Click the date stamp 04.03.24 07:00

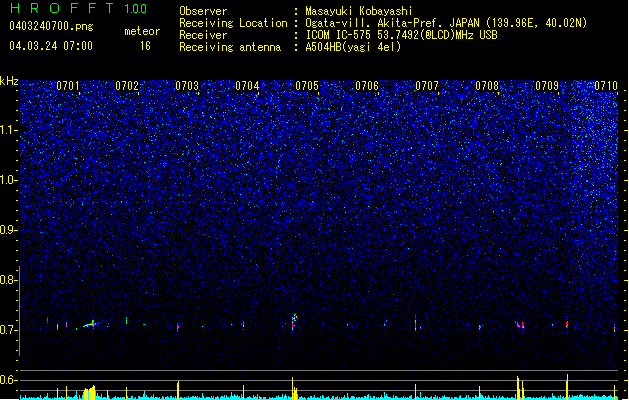pos(51,46)
